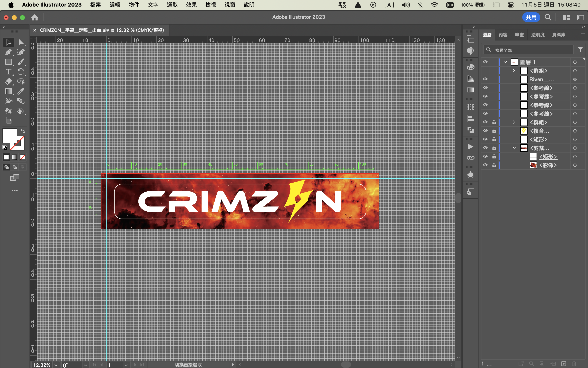Hide the <複合…> compound path layer
The image size is (588, 368).
(485, 131)
